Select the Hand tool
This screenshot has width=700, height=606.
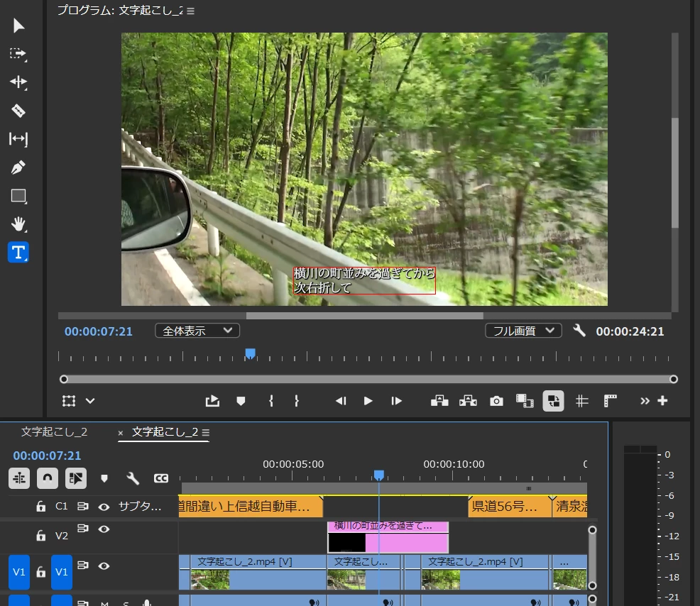pyautogui.click(x=18, y=224)
